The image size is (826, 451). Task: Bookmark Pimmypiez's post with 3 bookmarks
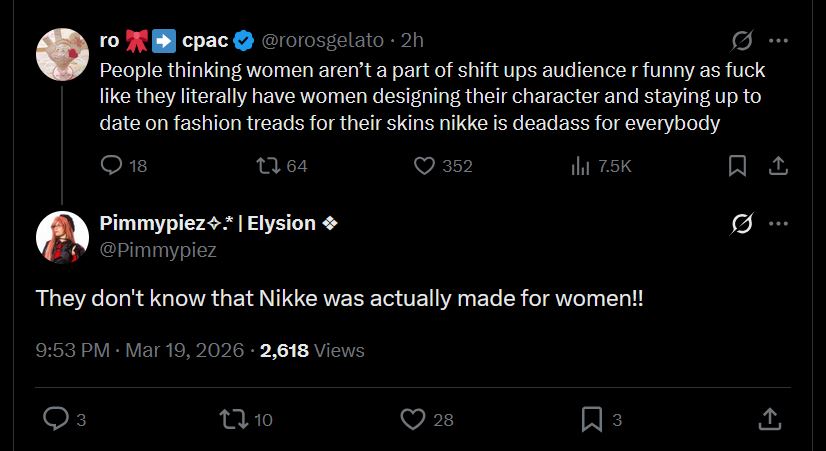[592, 419]
